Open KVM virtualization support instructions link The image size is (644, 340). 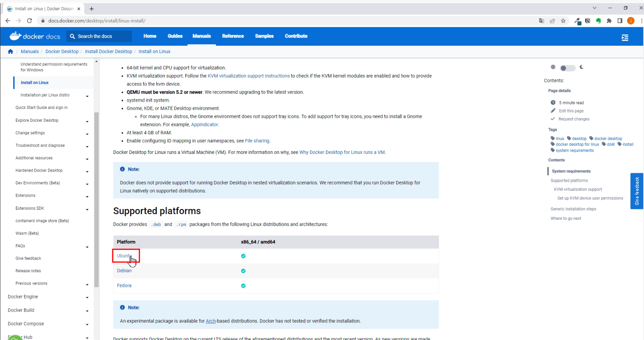(x=249, y=76)
